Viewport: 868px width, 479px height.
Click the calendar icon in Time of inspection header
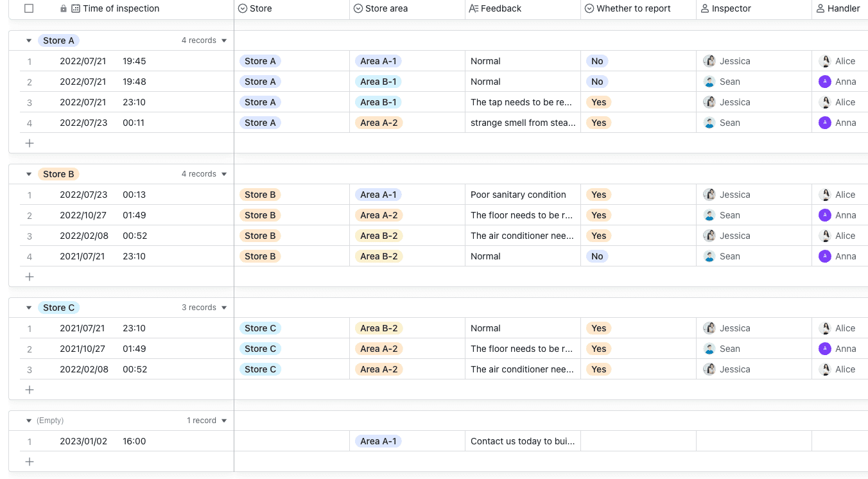tap(76, 9)
